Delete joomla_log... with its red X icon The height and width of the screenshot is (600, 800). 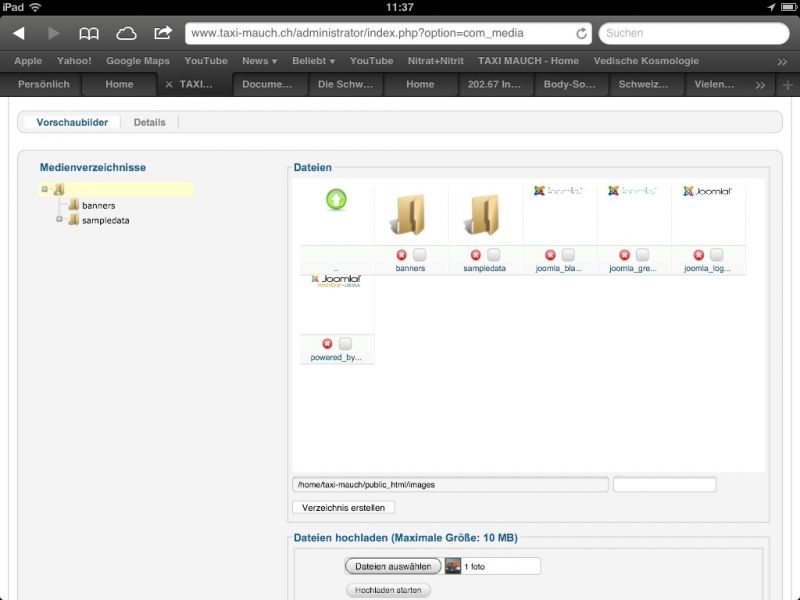tap(698, 255)
